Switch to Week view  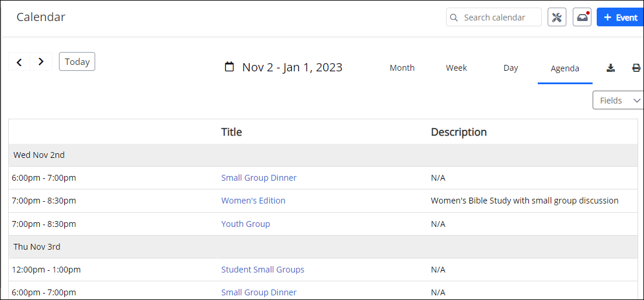pyautogui.click(x=456, y=68)
